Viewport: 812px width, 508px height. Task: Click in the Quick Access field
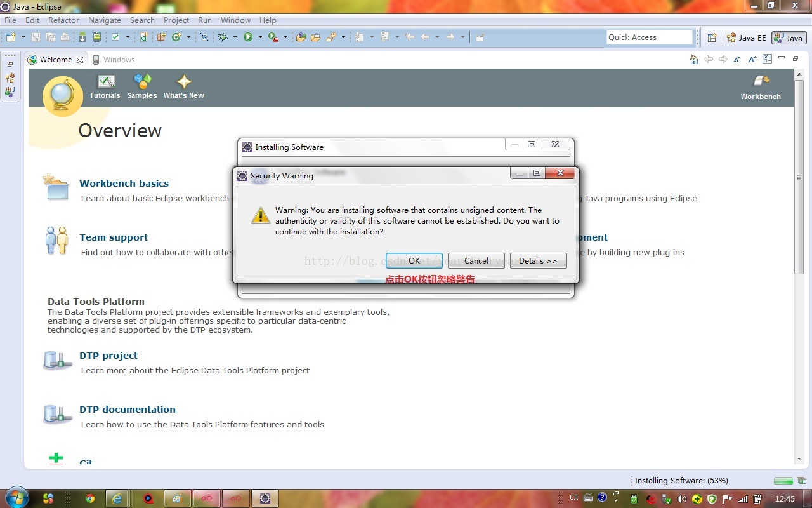click(649, 37)
